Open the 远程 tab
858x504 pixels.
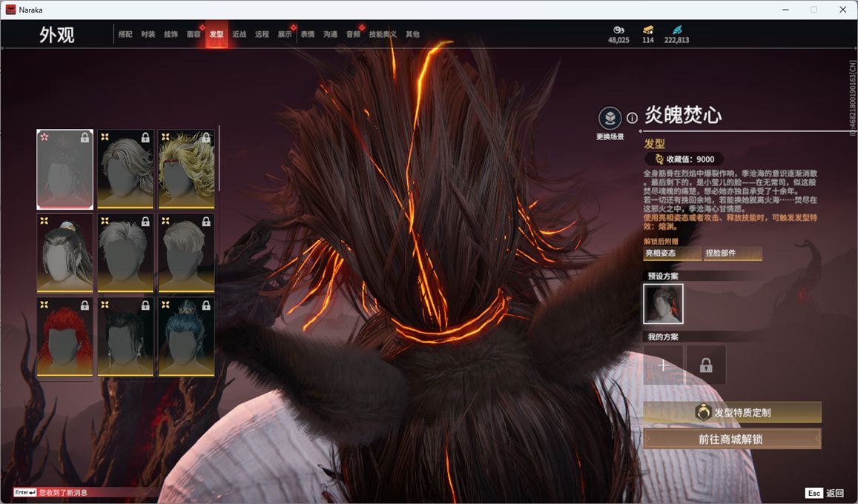click(x=262, y=34)
